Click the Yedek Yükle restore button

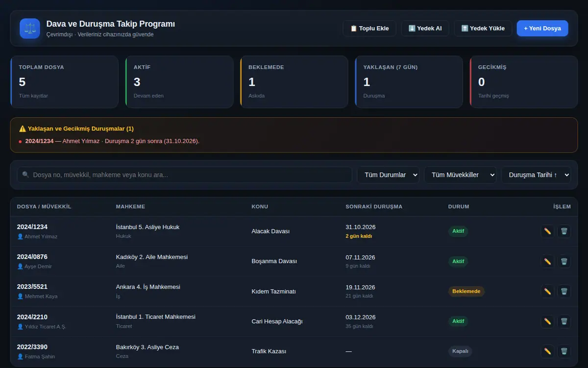pyautogui.click(x=483, y=28)
